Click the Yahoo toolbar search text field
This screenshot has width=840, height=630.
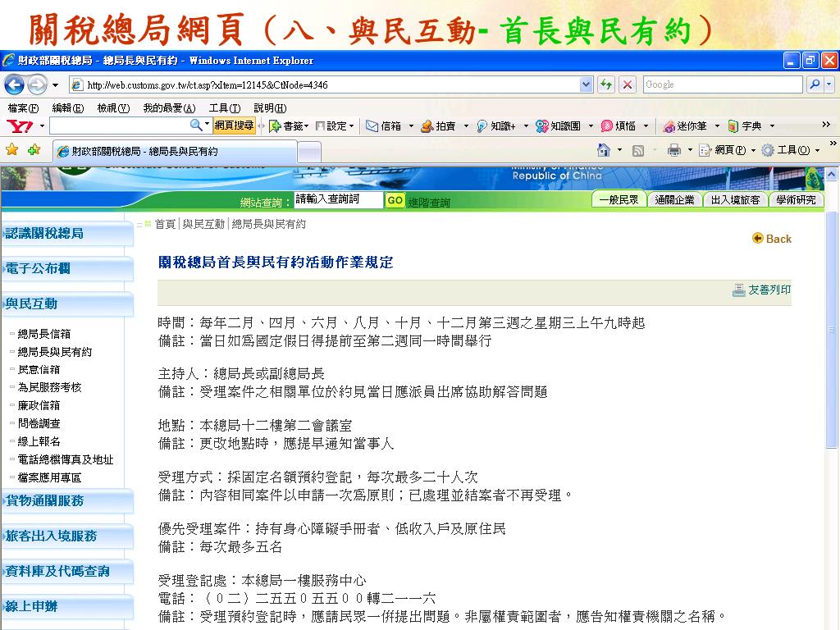click(120, 126)
